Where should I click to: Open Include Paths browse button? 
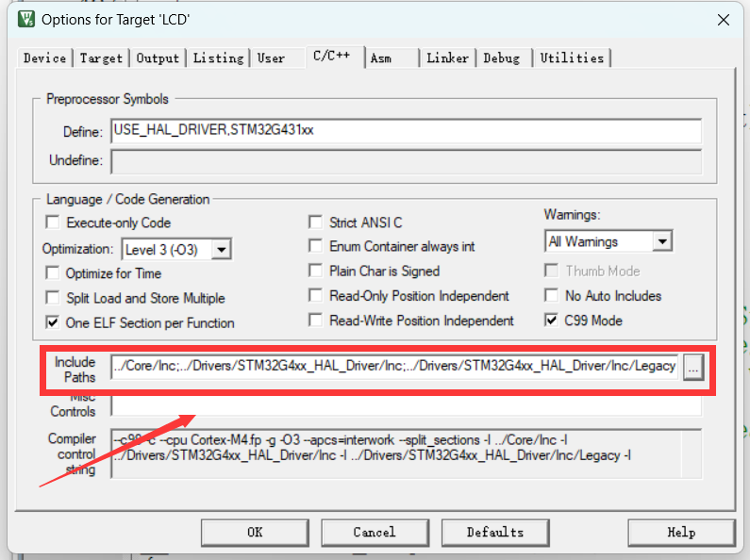click(693, 368)
